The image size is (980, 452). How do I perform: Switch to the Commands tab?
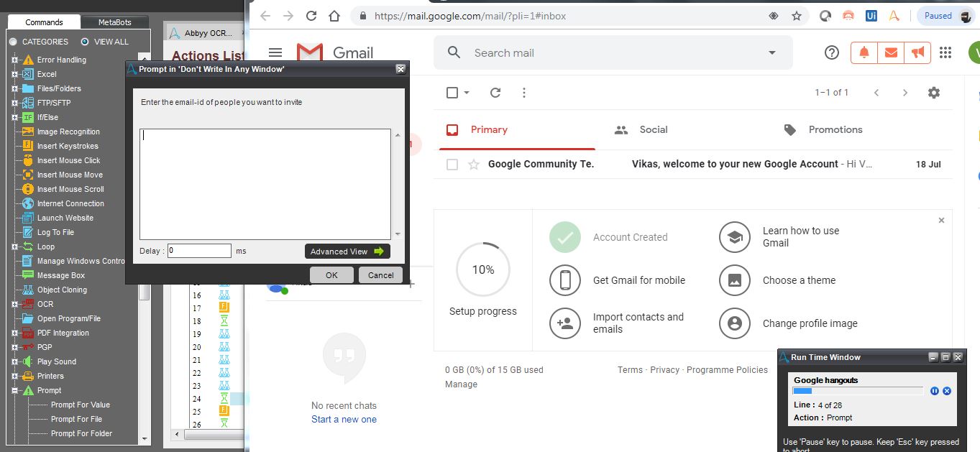pyautogui.click(x=44, y=22)
